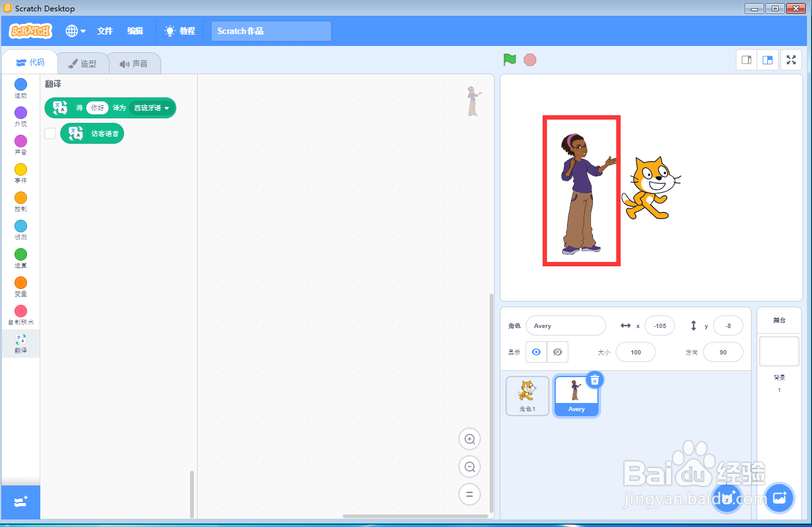Image resolution: width=812 pixels, height=527 pixels.
Task: Select the 自制积木 block category
Action: coord(21,315)
